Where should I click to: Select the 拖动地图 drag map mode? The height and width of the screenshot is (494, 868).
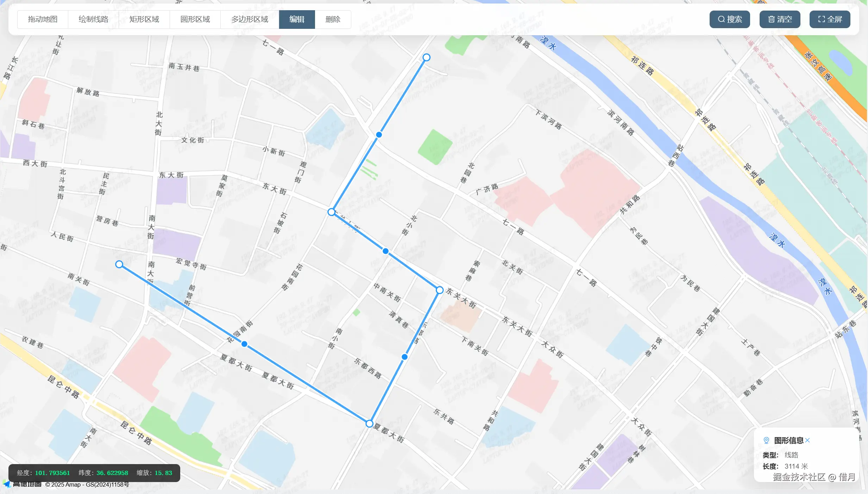[43, 19]
